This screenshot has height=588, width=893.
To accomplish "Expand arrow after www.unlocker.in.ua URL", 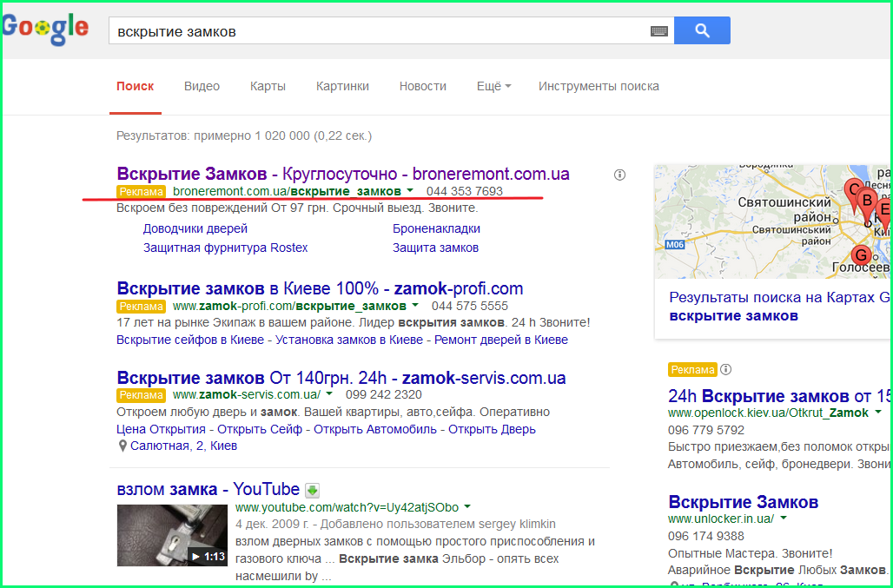I will coord(784,519).
